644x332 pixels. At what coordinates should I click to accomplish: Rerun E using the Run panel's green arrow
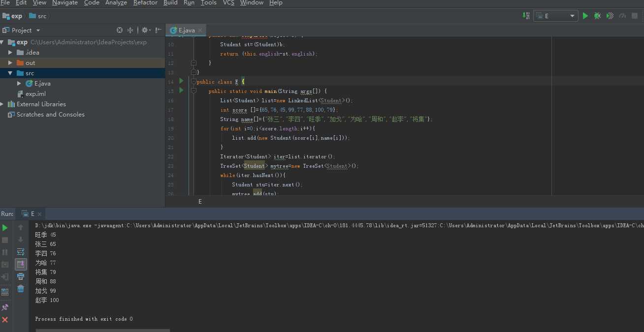click(5, 228)
